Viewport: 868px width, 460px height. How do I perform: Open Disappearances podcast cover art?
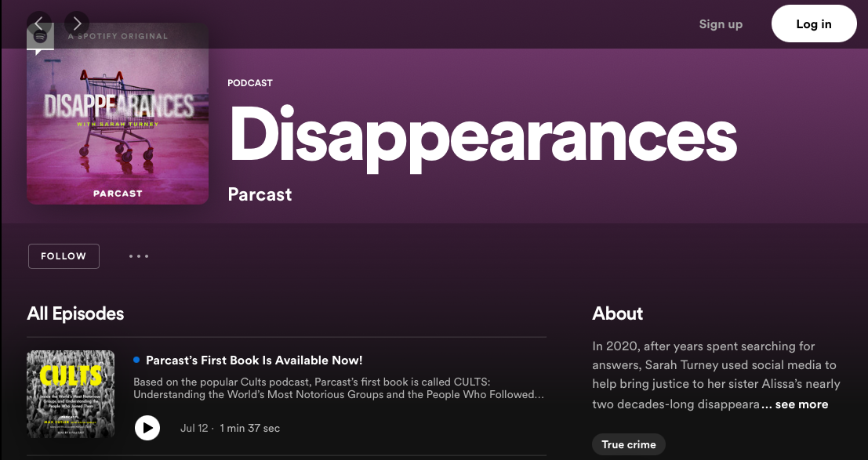point(118,114)
